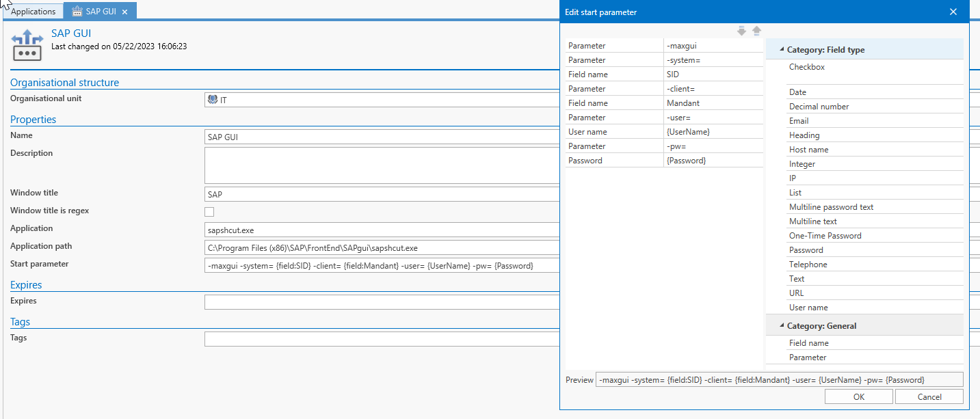Choose Telephone field type
The width and height of the screenshot is (980, 419).
coord(875,265)
